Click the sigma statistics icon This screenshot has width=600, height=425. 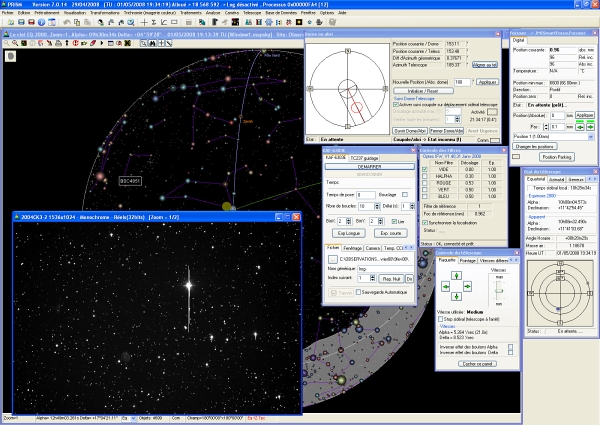pos(154,22)
